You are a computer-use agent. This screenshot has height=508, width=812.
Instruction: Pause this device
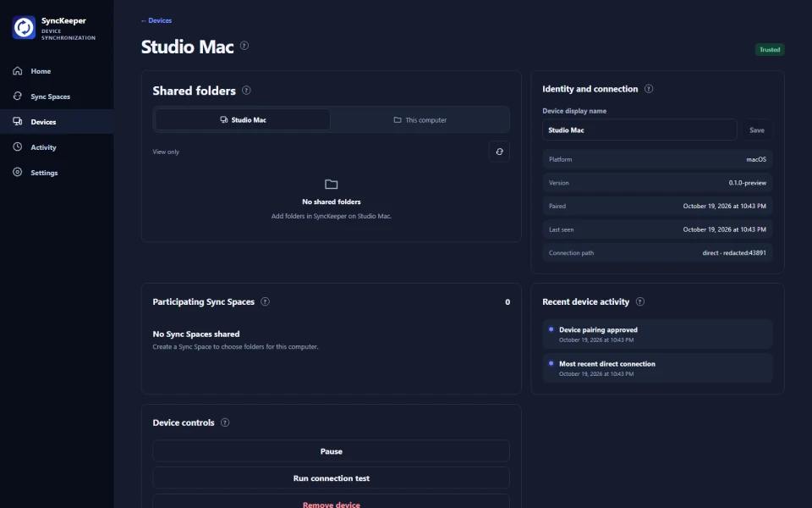click(332, 451)
